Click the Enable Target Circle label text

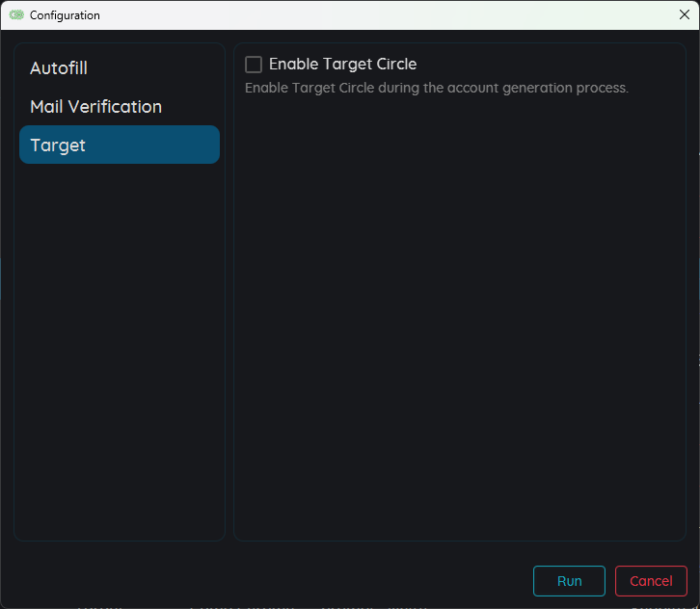pyautogui.click(x=342, y=65)
